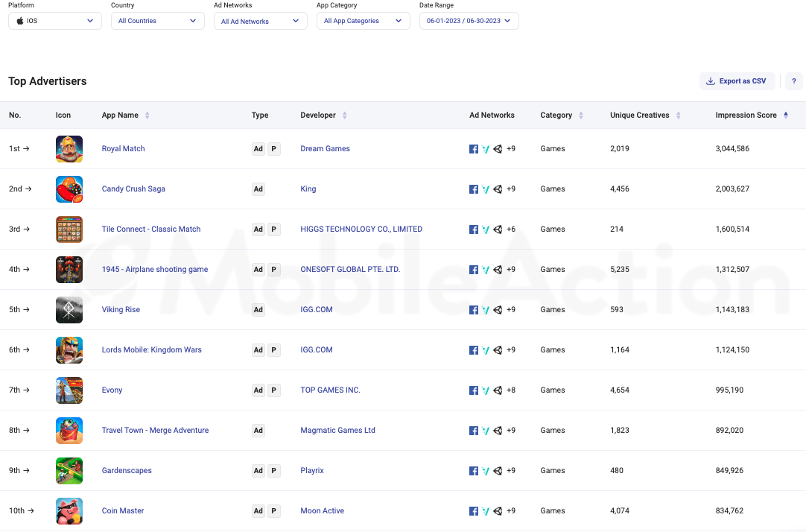The image size is (806, 532).
Task: Click the Ad badge in Royal Match row
Action: pyautogui.click(x=258, y=149)
